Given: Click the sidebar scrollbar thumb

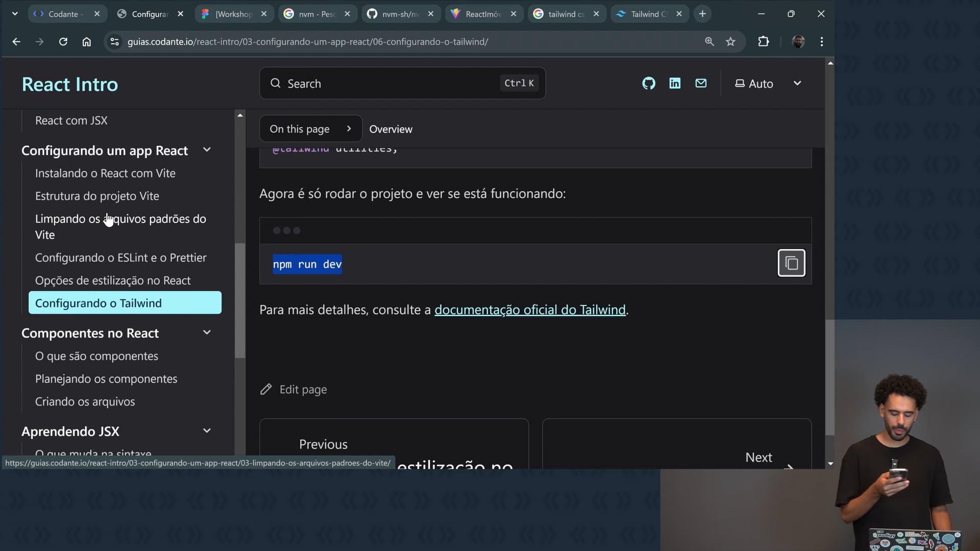Looking at the screenshot, I should click(x=240, y=301).
